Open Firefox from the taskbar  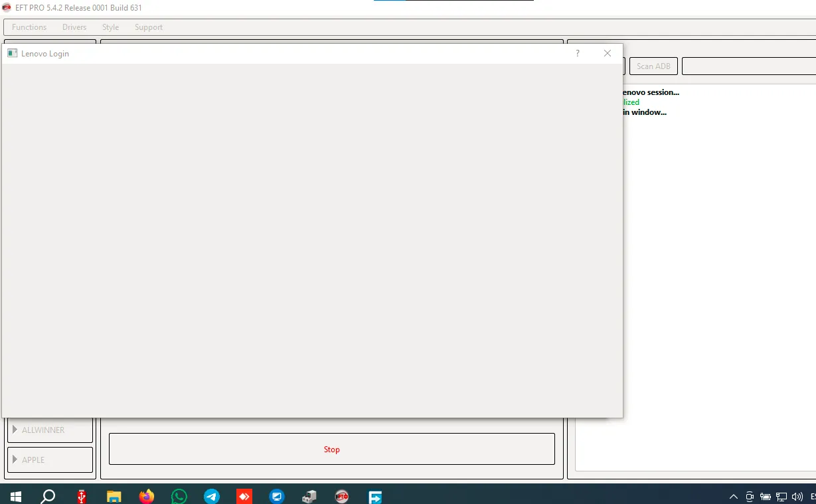click(x=147, y=496)
